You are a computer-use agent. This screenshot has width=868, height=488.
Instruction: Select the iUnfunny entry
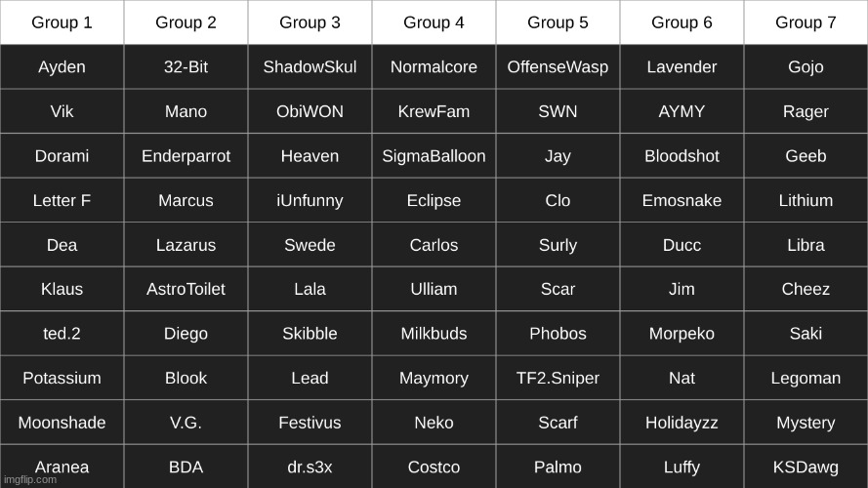coord(310,201)
